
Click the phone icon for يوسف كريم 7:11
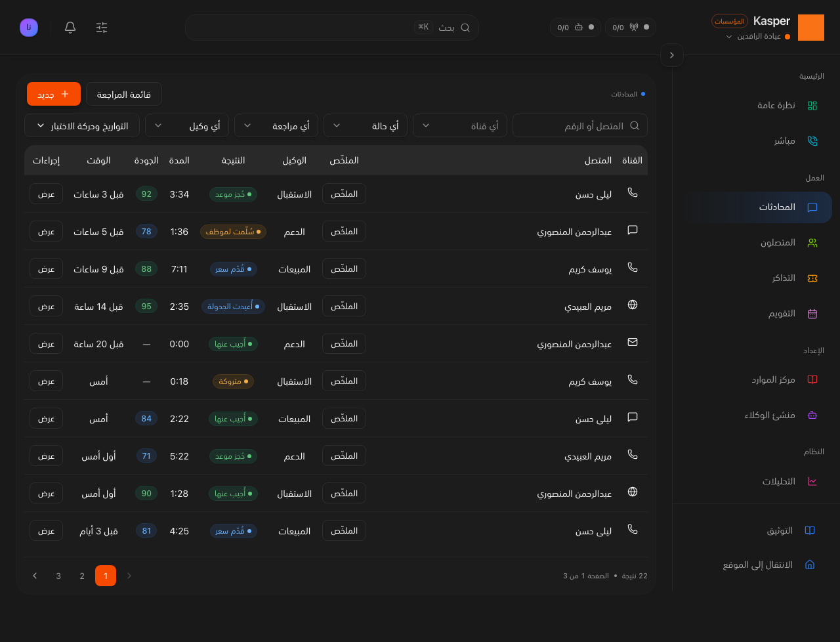coord(633,267)
